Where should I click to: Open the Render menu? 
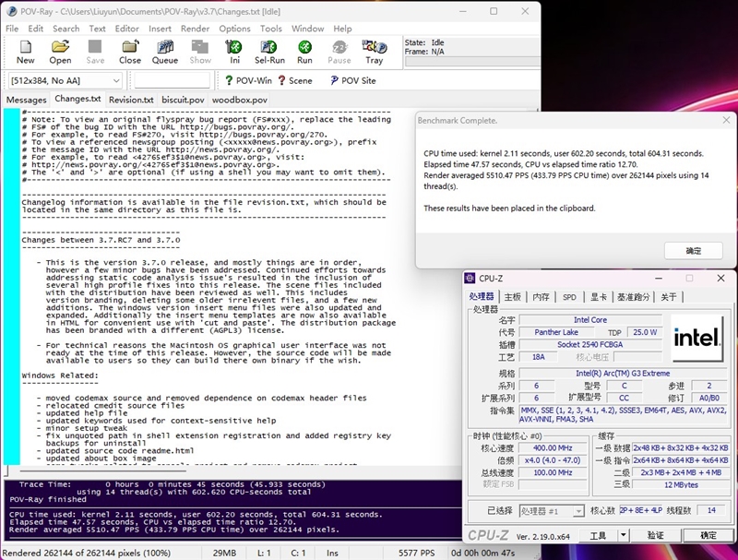(195, 29)
